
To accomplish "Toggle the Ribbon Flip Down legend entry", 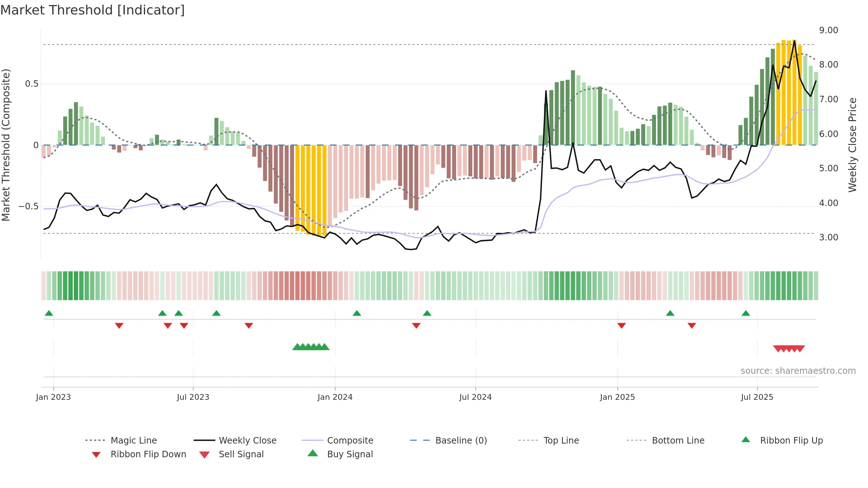I will [139, 454].
